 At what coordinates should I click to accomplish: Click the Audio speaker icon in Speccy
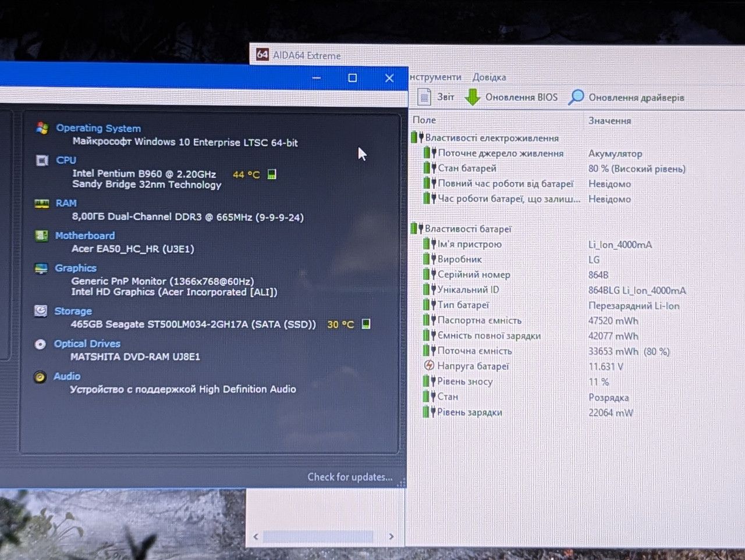tap(40, 377)
